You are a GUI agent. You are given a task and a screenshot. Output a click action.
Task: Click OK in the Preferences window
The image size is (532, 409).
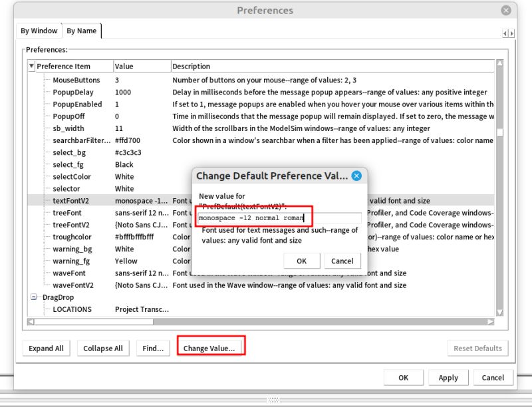404,378
